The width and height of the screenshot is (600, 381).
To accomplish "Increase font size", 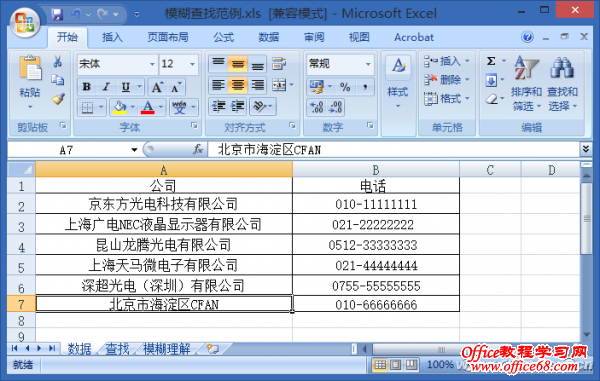I will pos(157,87).
